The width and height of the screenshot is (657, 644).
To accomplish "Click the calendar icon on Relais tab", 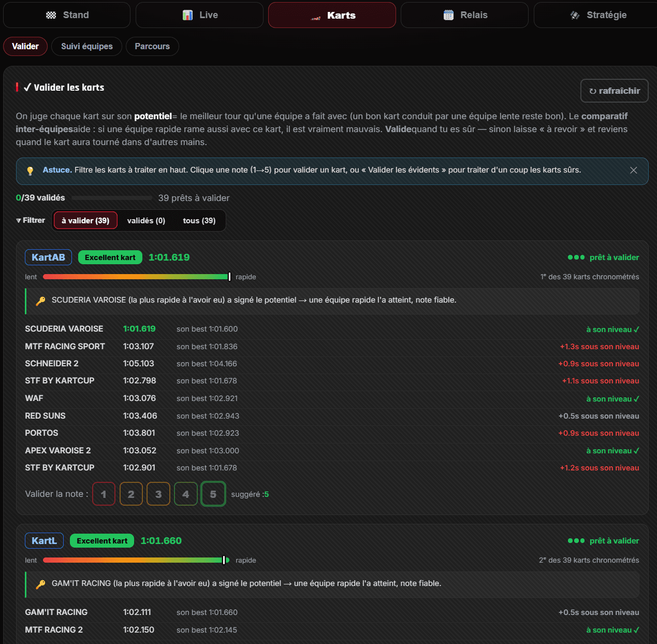I will point(448,16).
